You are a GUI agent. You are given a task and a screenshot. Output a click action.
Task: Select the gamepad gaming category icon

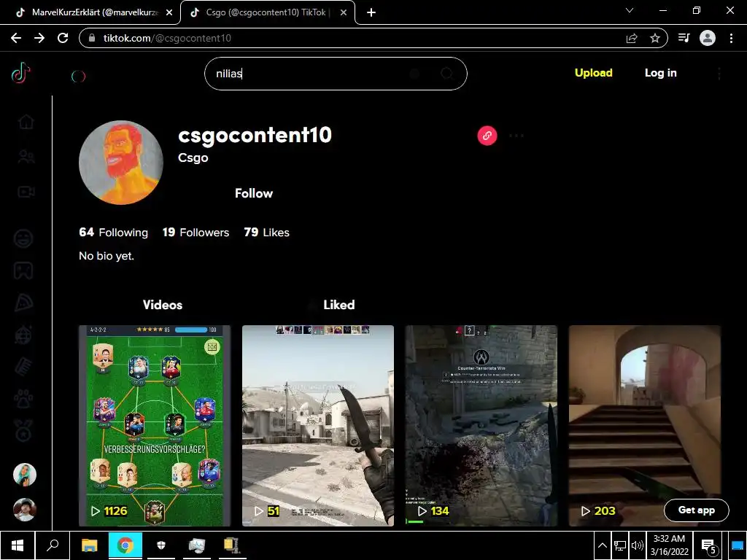pos(23,271)
